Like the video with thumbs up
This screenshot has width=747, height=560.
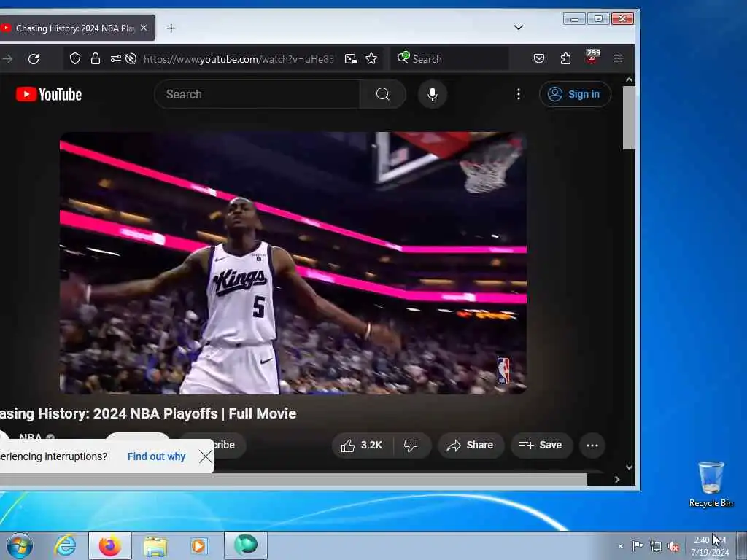tap(362, 446)
